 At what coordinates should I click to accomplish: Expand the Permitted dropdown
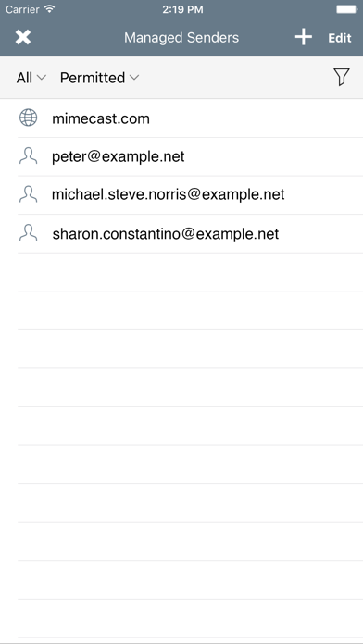pos(99,77)
